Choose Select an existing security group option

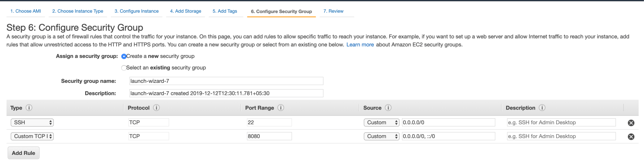pos(124,68)
